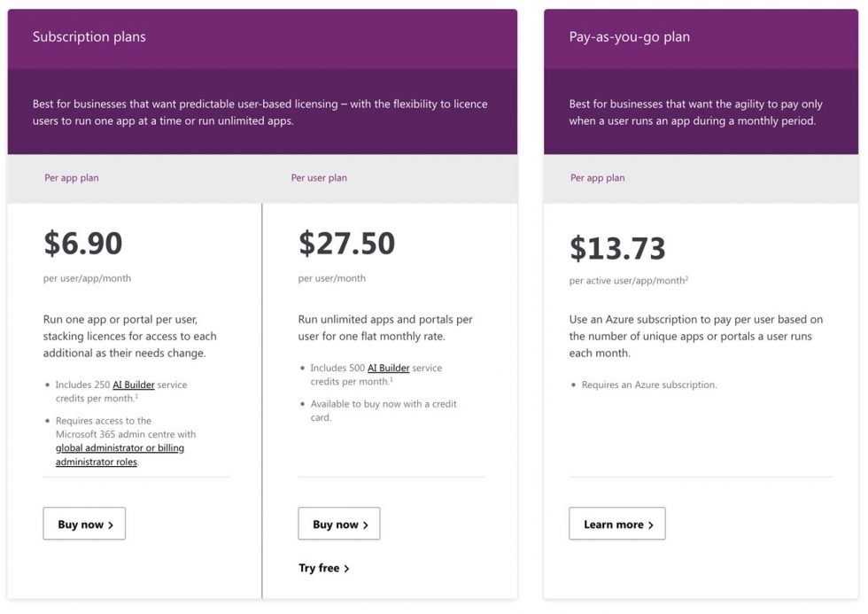Click Buy now for the $6.90 plan
This screenshot has height=614, width=868.
tap(84, 524)
